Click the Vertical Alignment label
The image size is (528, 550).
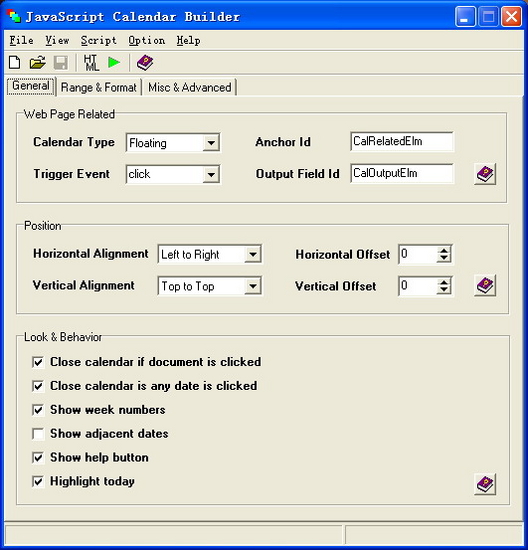pyautogui.click(x=83, y=285)
